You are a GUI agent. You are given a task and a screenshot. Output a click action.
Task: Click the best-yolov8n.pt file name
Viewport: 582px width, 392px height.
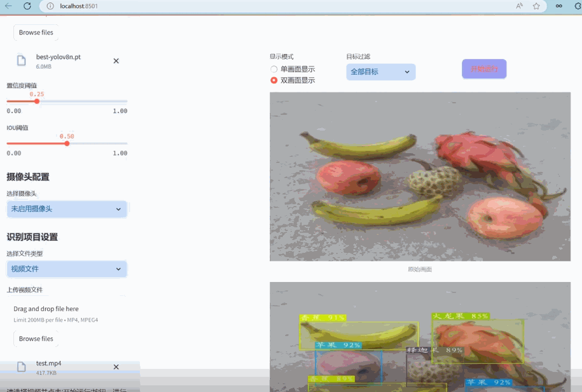click(x=58, y=57)
